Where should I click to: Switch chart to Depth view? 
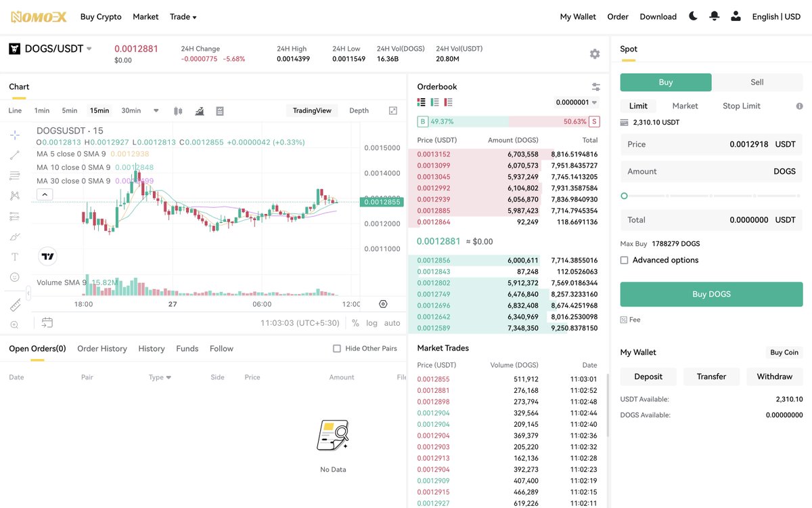[359, 110]
